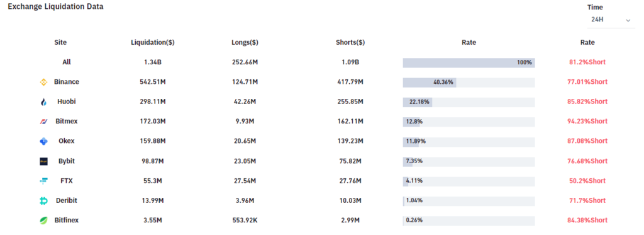
Task: Click the Bybit dark square logo
Action: tap(43, 161)
